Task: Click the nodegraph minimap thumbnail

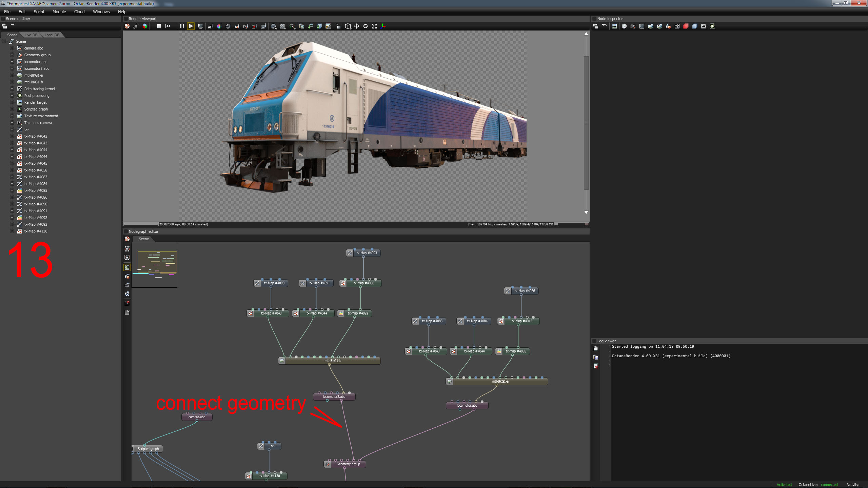Action: [155, 265]
